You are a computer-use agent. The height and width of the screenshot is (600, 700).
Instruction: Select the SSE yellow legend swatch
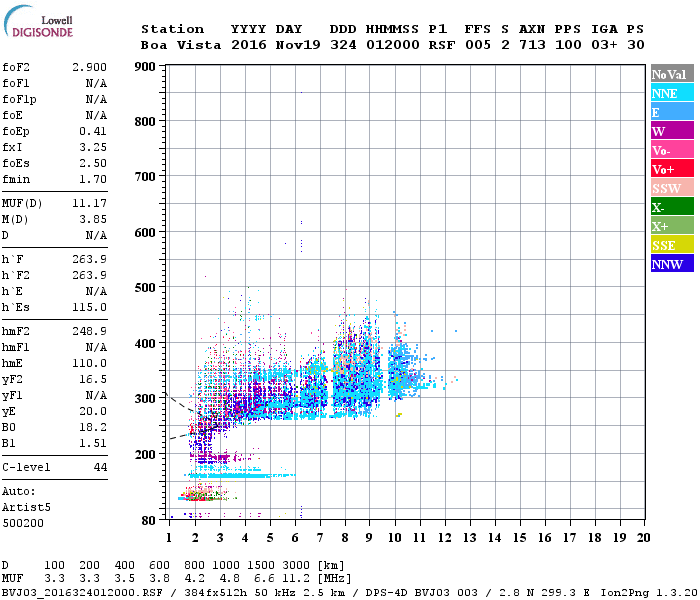click(672, 245)
